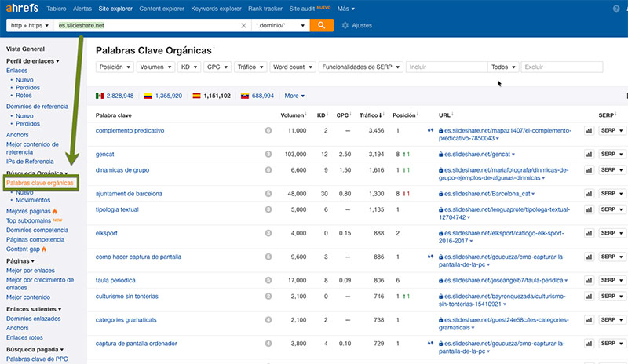The width and height of the screenshot is (628, 364).
Task: Open SERP dropdown for elksport row
Action: tap(612, 233)
